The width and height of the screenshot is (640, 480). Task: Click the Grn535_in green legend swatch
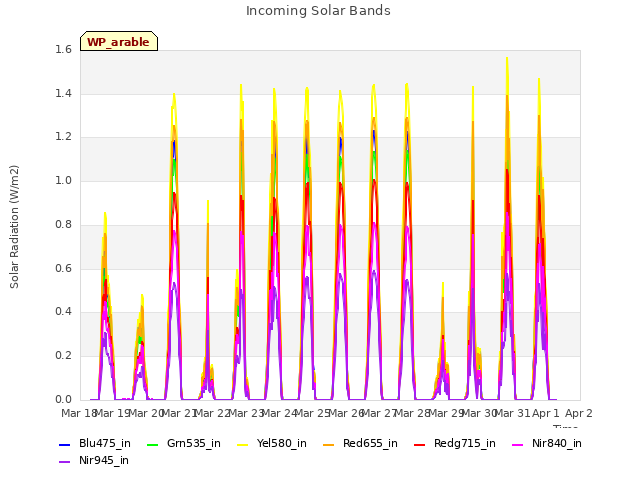click(x=152, y=444)
